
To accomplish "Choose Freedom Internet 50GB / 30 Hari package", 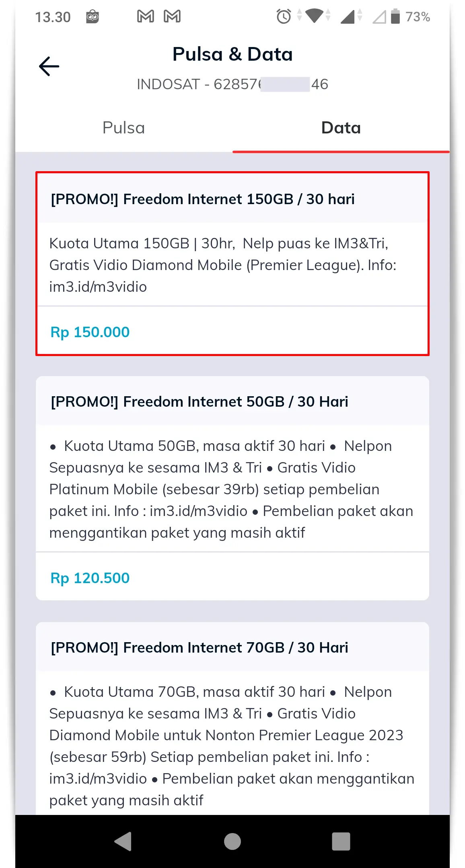I will (200, 402).
